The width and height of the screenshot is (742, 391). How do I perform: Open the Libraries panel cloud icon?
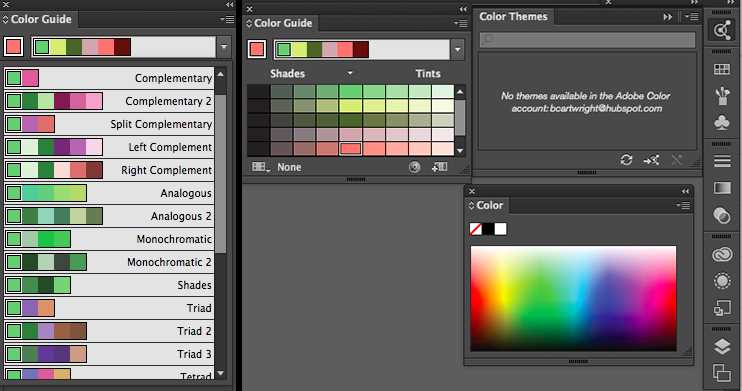[x=722, y=255]
